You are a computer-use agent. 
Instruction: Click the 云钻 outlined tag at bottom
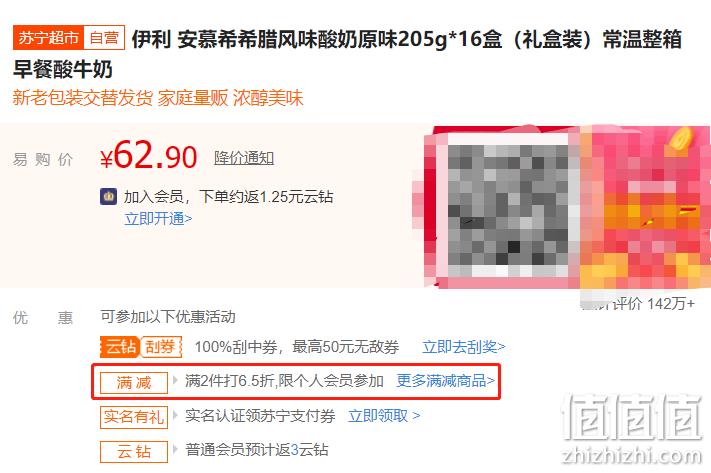134,451
